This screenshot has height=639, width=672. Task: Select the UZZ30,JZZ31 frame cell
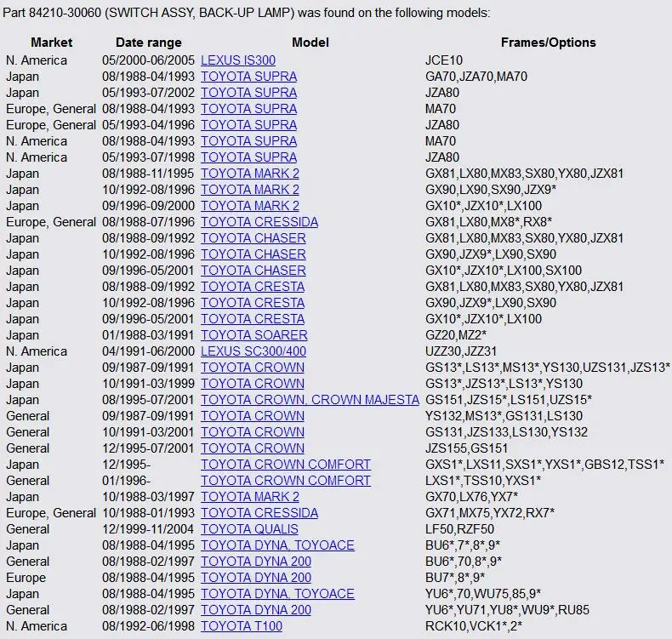(461, 351)
